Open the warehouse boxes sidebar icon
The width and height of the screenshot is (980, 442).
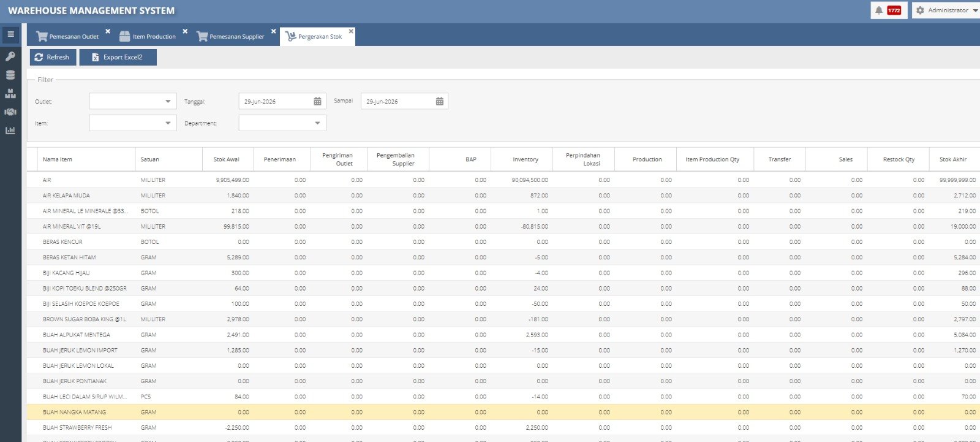tap(10, 93)
